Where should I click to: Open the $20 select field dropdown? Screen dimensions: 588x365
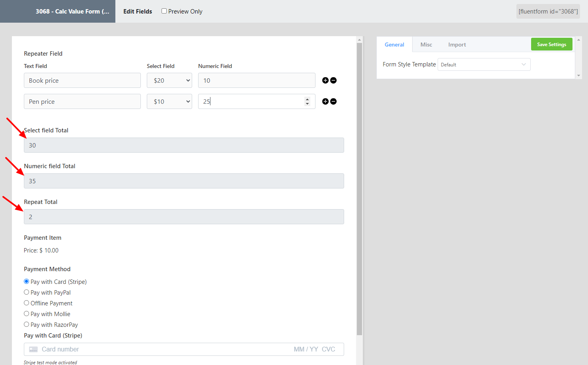coord(169,80)
